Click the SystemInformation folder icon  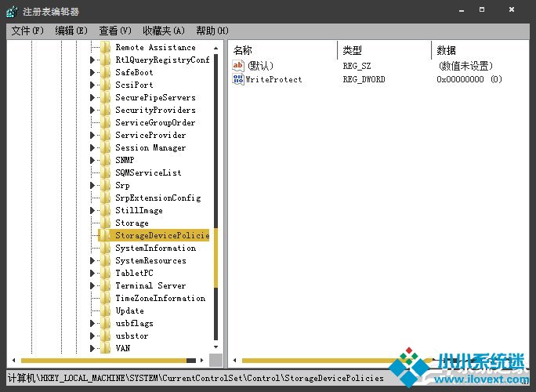[106, 248]
